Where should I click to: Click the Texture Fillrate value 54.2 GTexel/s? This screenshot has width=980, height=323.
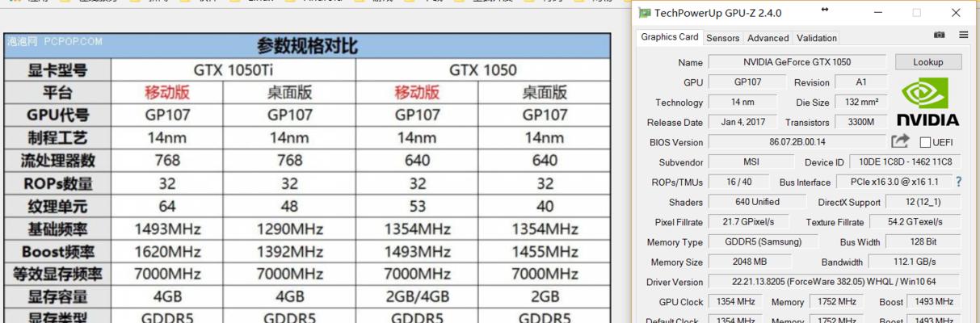(x=915, y=221)
